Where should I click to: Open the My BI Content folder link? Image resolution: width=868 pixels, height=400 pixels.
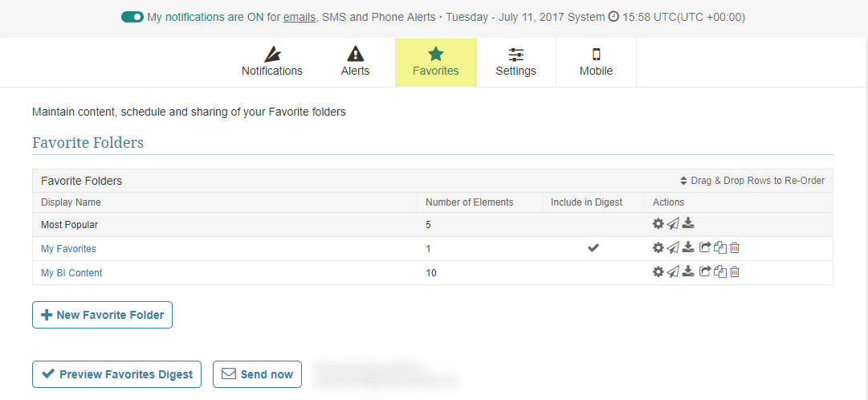point(71,273)
